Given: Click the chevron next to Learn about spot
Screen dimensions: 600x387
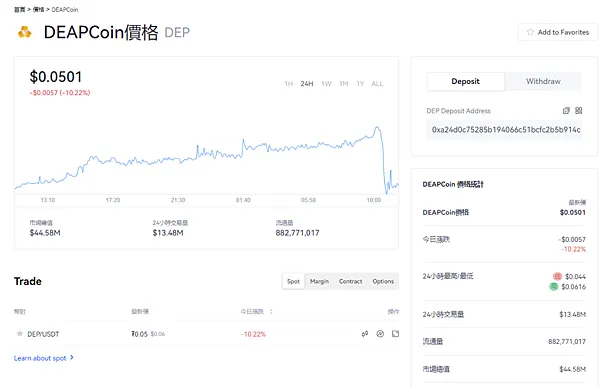Looking at the screenshot, I should [72, 358].
